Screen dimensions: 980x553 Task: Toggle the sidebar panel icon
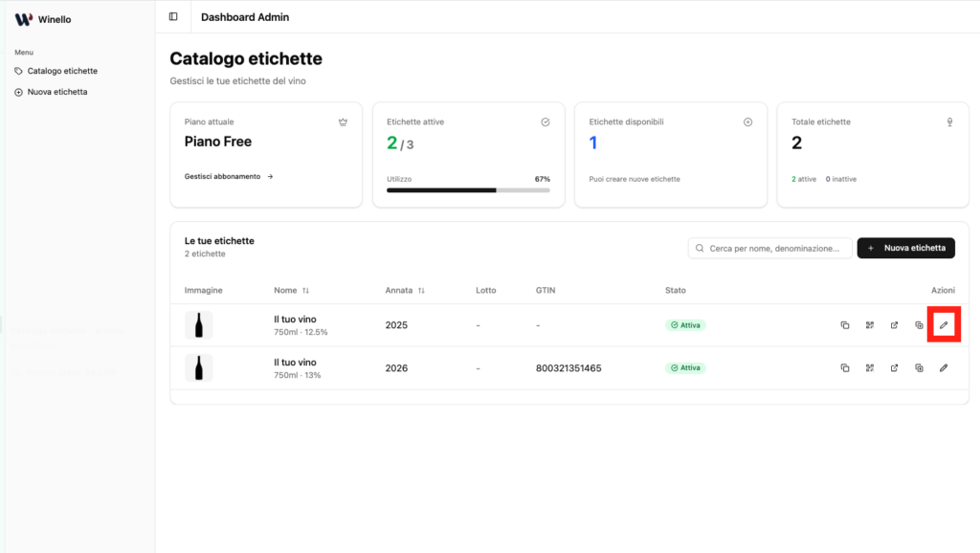(173, 16)
